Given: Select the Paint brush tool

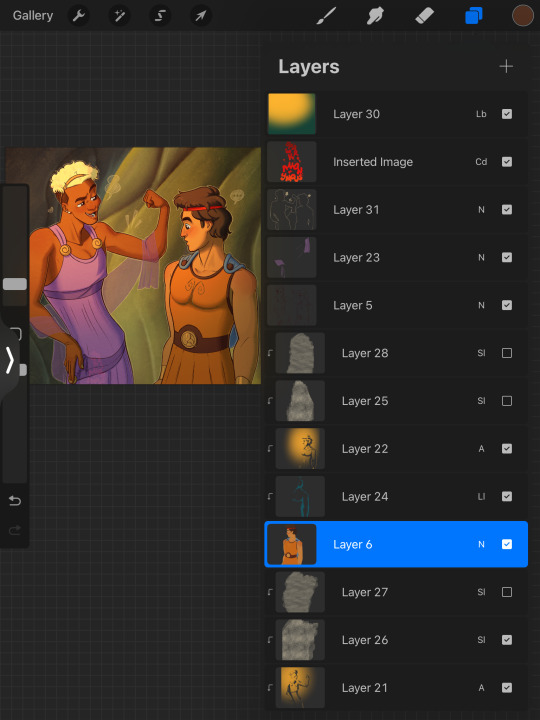Looking at the screenshot, I should [326, 16].
